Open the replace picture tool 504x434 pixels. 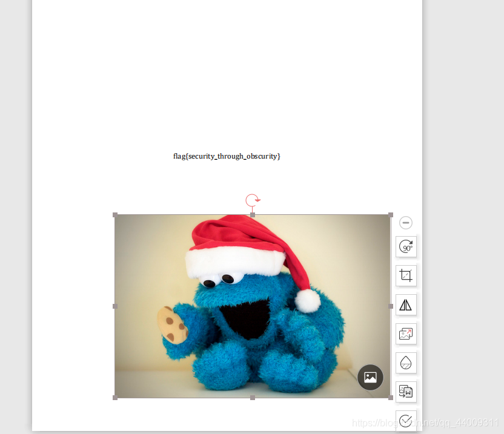coord(406,334)
